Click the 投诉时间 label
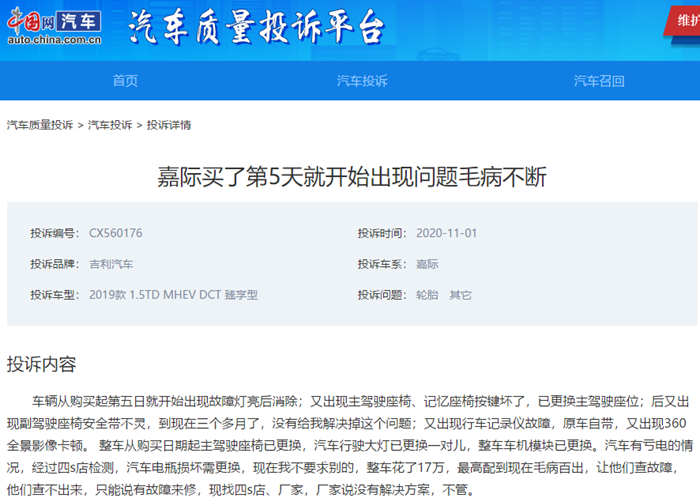 click(382, 233)
